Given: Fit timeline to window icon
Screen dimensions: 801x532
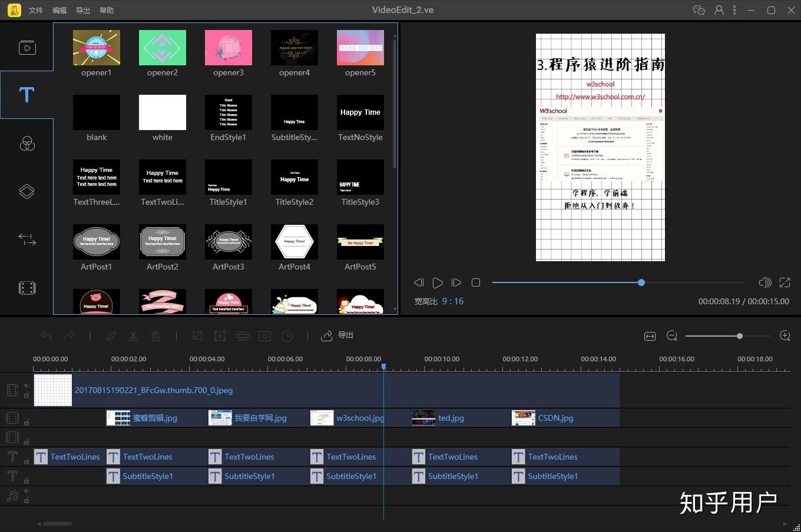Looking at the screenshot, I should 650,336.
